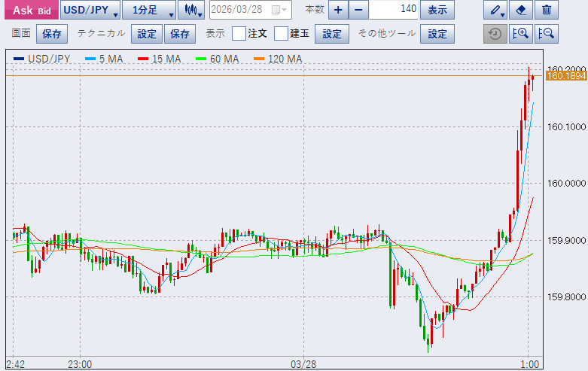
Task: Click the 1:00 time axis label
Action: pos(529,364)
